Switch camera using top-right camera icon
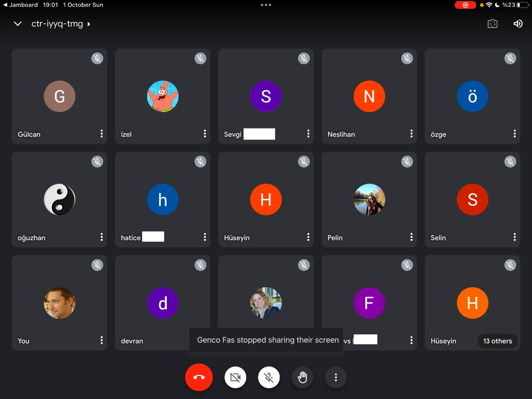The width and height of the screenshot is (532, 399). [x=492, y=24]
